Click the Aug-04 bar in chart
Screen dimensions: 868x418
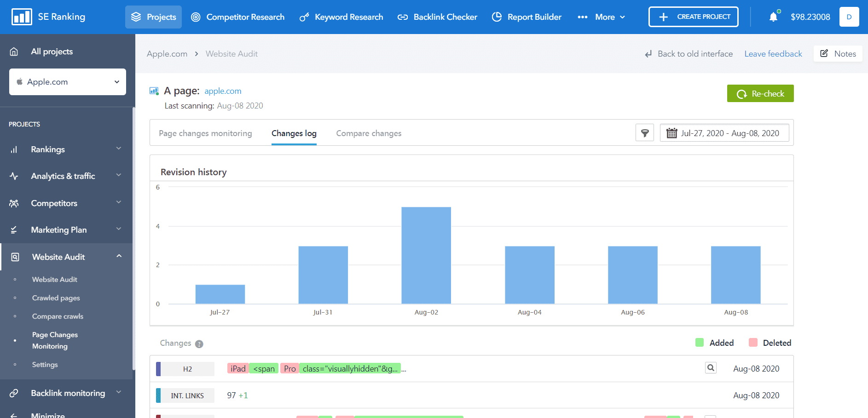point(530,275)
